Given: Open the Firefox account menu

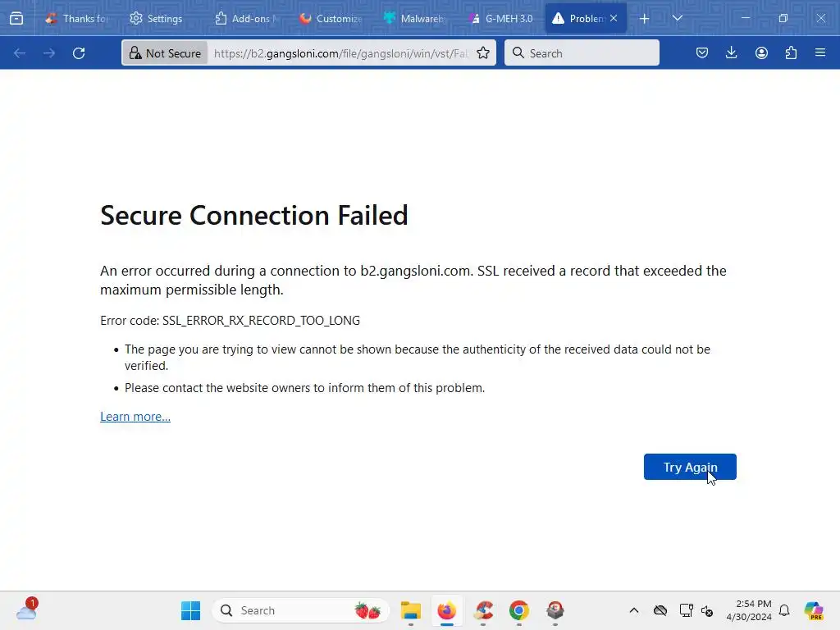Looking at the screenshot, I should (x=761, y=53).
